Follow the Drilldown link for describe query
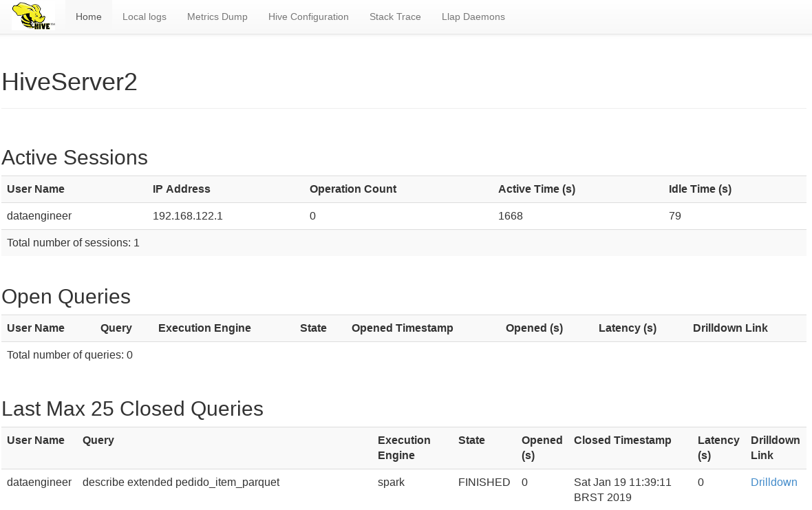This screenshot has height=510, width=812. 773,482
